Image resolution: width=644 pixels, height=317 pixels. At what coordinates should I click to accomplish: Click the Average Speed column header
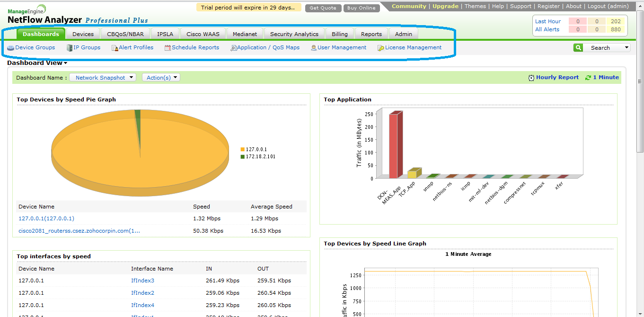coord(272,207)
